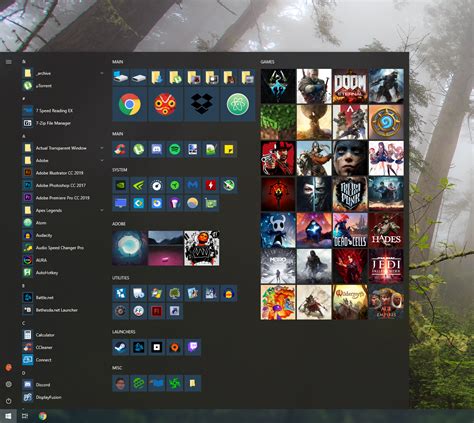
Task: Open the NVIDIA Control Panel tile
Action: pyautogui.click(x=121, y=185)
